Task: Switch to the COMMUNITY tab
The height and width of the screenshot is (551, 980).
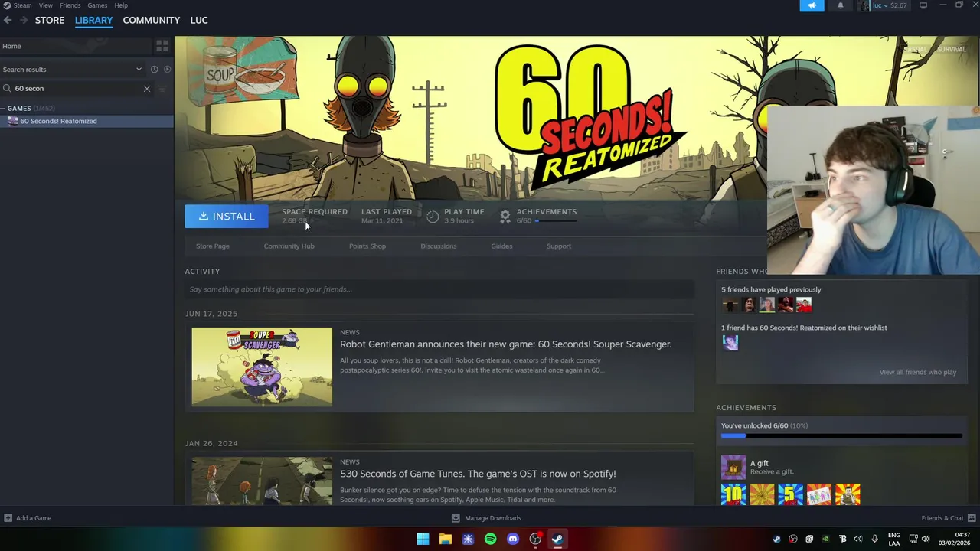Action: [x=151, y=20]
